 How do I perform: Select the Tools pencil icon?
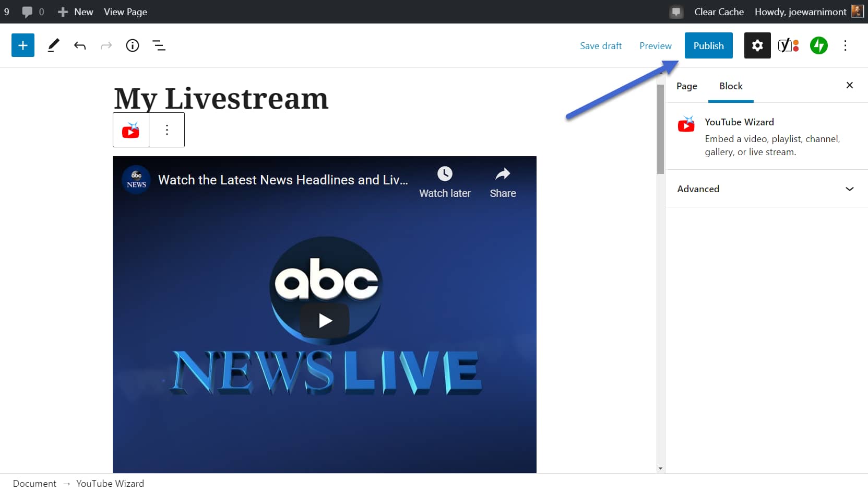tap(53, 45)
